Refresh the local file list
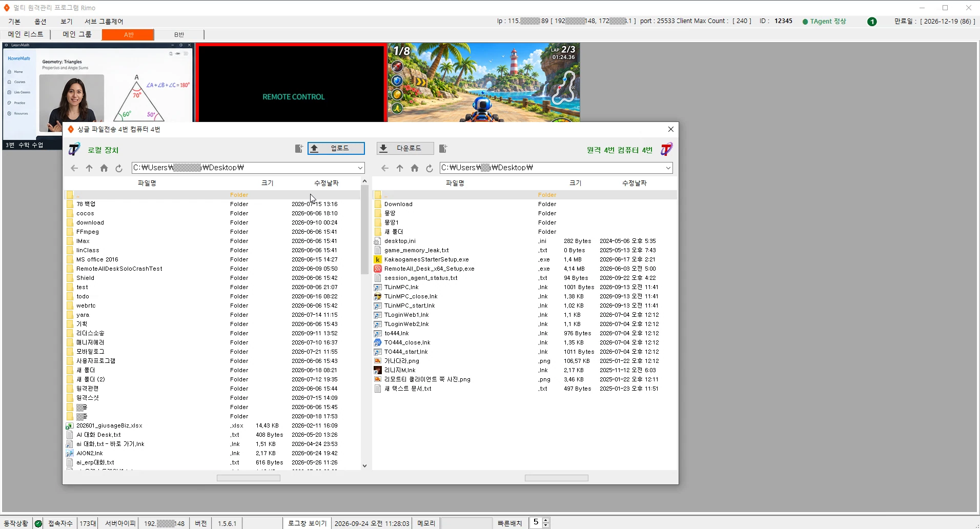Viewport: 980px width, 529px height. pos(119,168)
